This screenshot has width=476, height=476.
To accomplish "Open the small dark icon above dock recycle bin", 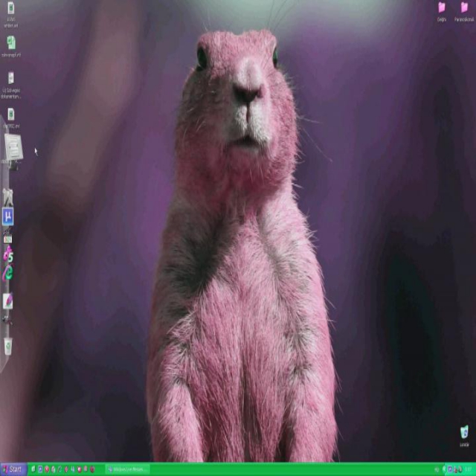I will coord(7,320).
